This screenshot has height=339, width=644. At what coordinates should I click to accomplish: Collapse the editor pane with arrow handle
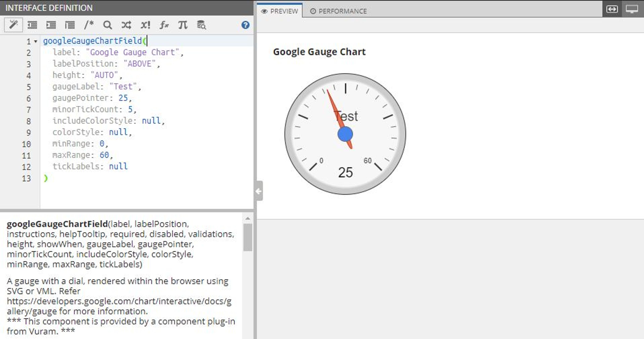pos(259,191)
